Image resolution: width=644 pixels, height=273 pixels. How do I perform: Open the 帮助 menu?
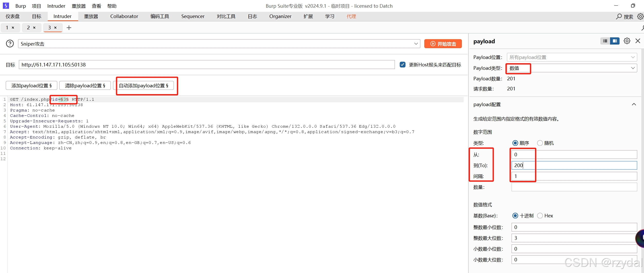coord(112,6)
